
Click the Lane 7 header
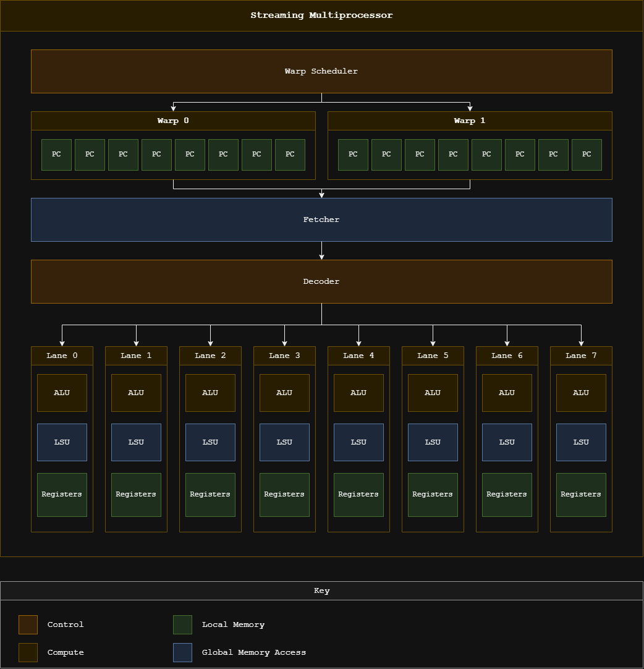[x=582, y=356]
